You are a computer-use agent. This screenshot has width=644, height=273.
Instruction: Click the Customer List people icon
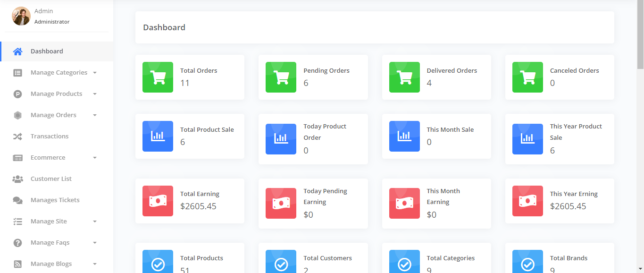pos(17,179)
